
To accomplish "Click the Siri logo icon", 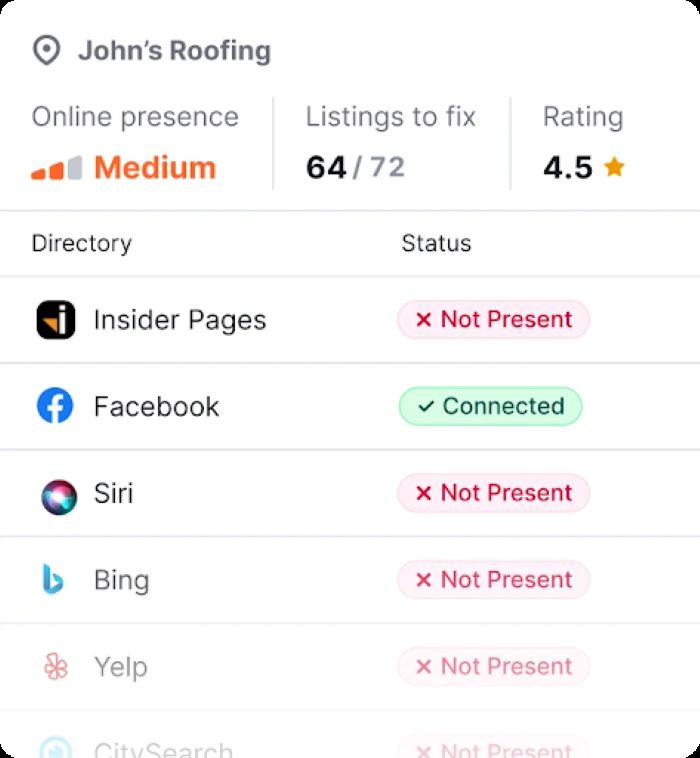I will click(x=58, y=495).
